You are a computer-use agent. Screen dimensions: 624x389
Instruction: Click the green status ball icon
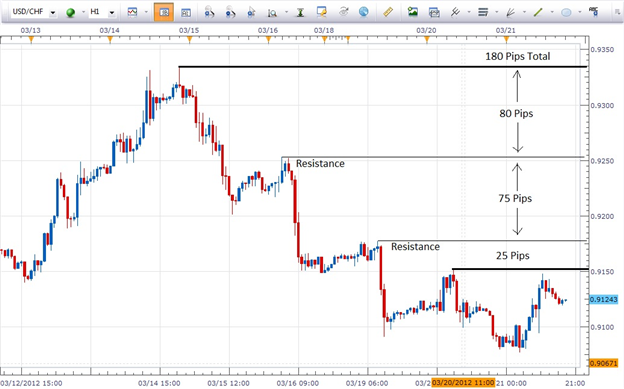[x=71, y=13]
